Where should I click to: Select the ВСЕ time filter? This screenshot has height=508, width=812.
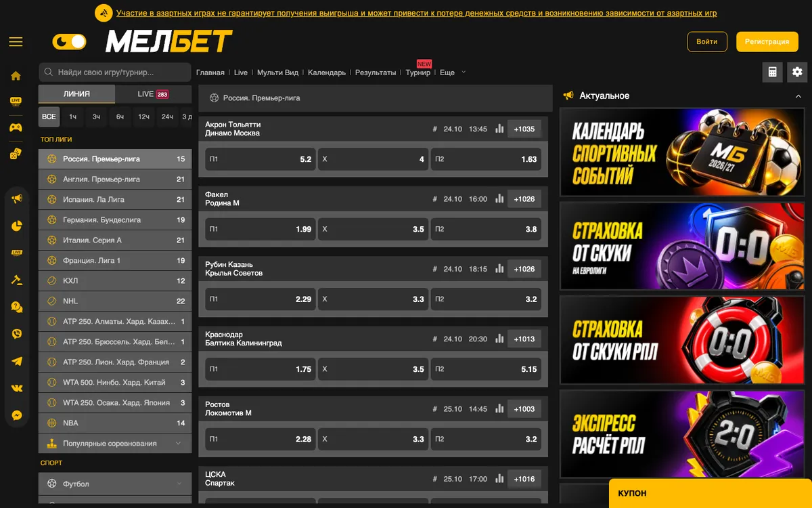pyautogui.click(x=49, y=117)
